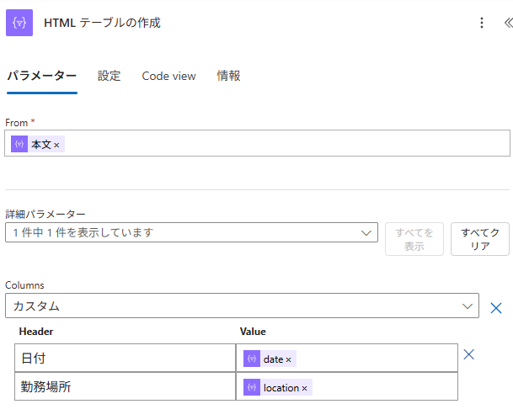Image resolution: width=513 pixels, height=420 pixels.
Task: Remove the date token from Value
Action: tap(288, 360)
